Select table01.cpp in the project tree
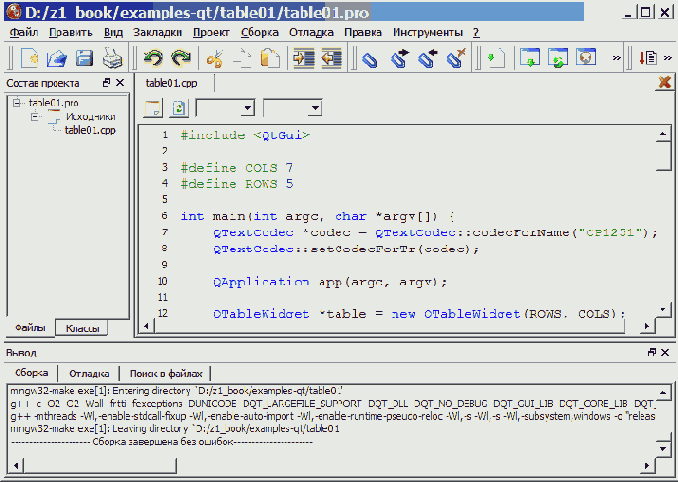 pyautogui.click(x=90, y=130)
